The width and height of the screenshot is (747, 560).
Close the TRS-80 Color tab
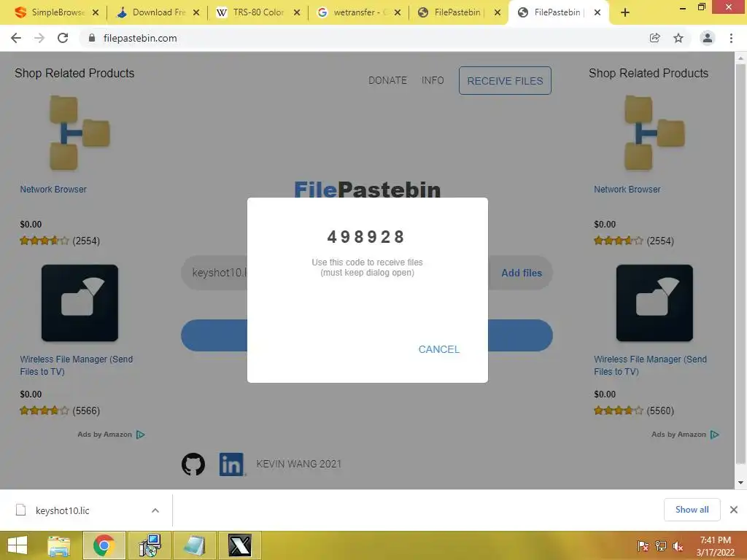point(297,13)
